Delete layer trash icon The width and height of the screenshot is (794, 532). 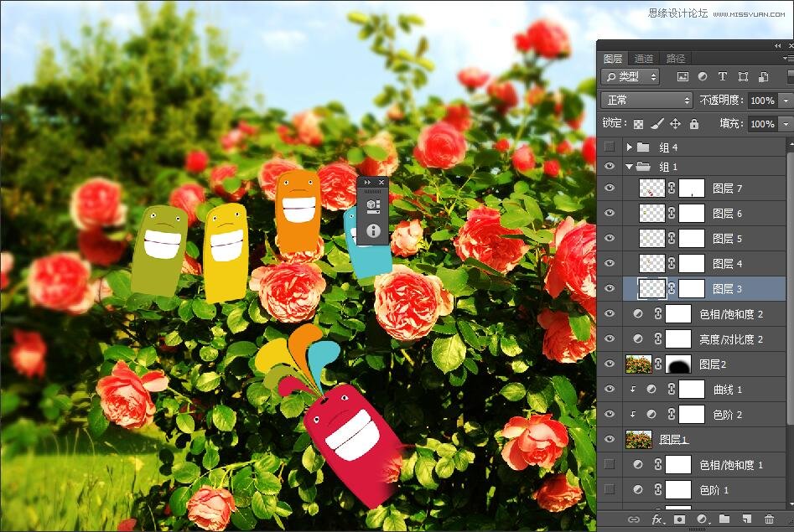click(769, 519)
